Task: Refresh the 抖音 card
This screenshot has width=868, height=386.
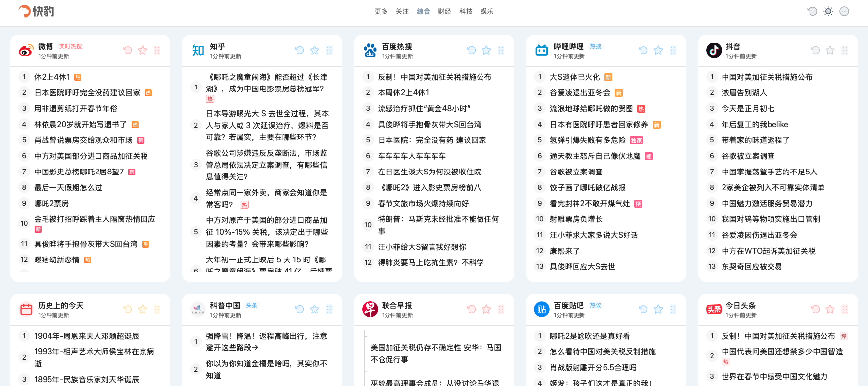Action: coord(815,50)
